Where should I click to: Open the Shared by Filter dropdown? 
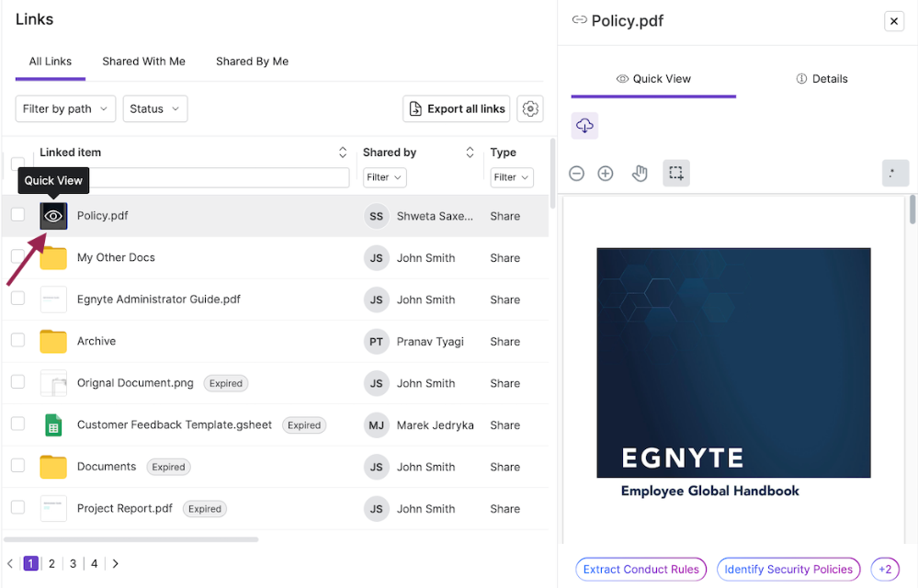coord(385,177)
